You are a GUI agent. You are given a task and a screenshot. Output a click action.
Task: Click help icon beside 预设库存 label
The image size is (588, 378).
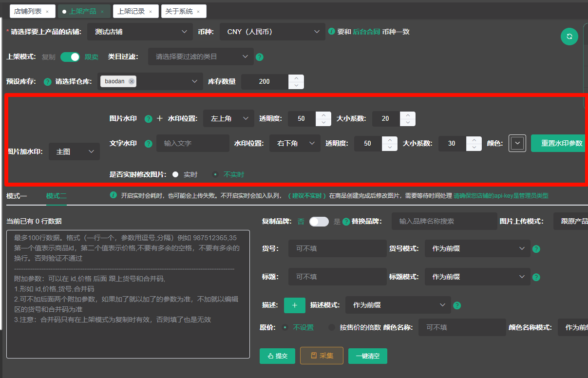pos(47,82)
